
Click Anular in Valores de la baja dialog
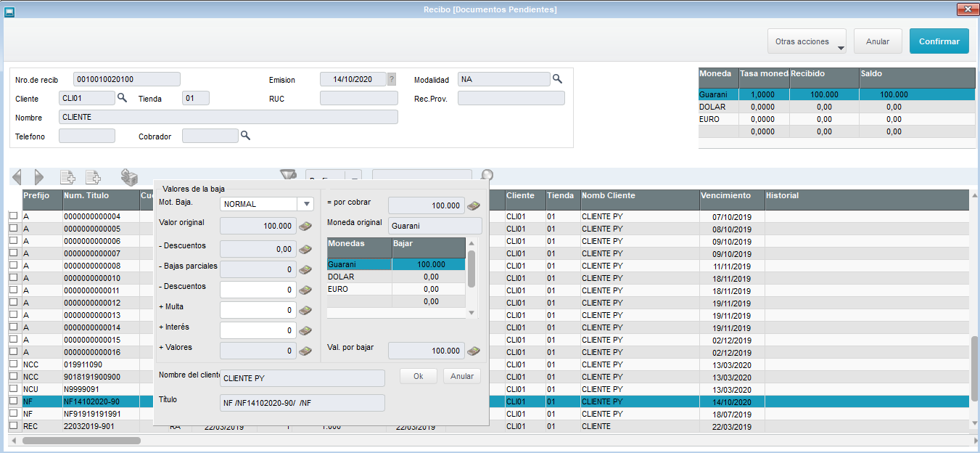462,376
